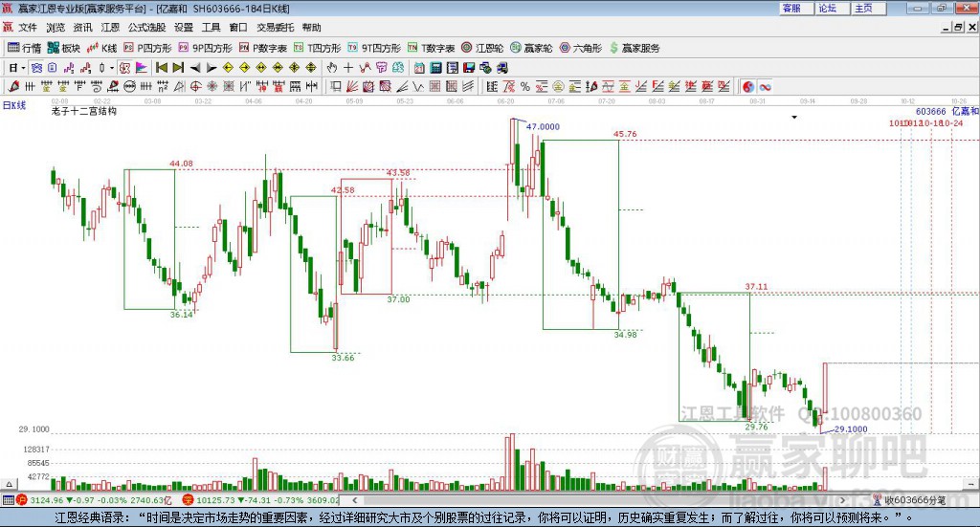This screenshot has width=980, height=527.
Task: Switch to the K线 candlestick view
Action: click(x=102, y=48)
